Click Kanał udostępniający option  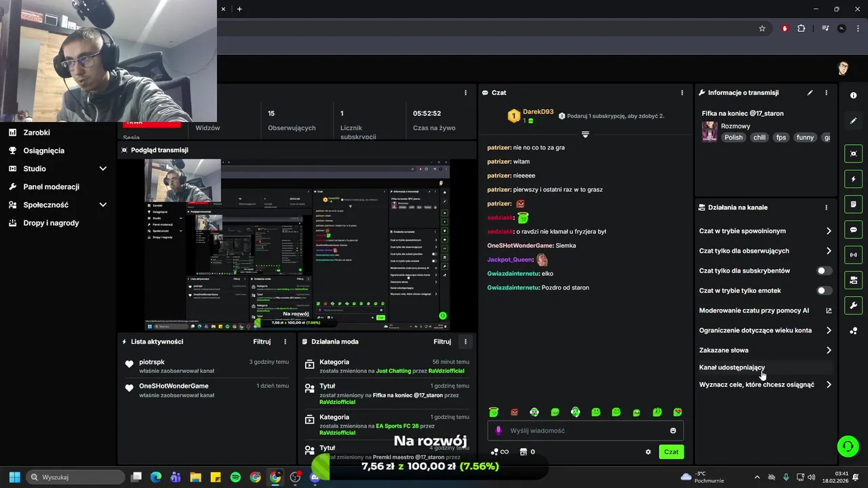tap(766, 367)
